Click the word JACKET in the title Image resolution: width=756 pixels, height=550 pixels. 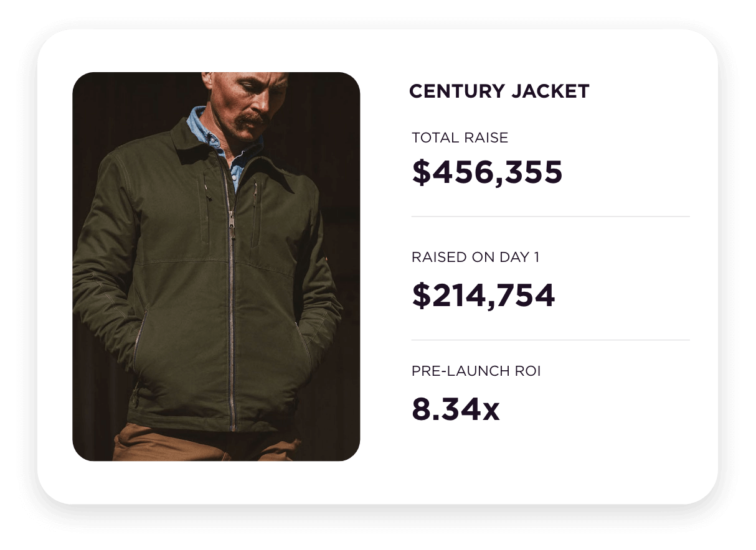pos(550,91)
